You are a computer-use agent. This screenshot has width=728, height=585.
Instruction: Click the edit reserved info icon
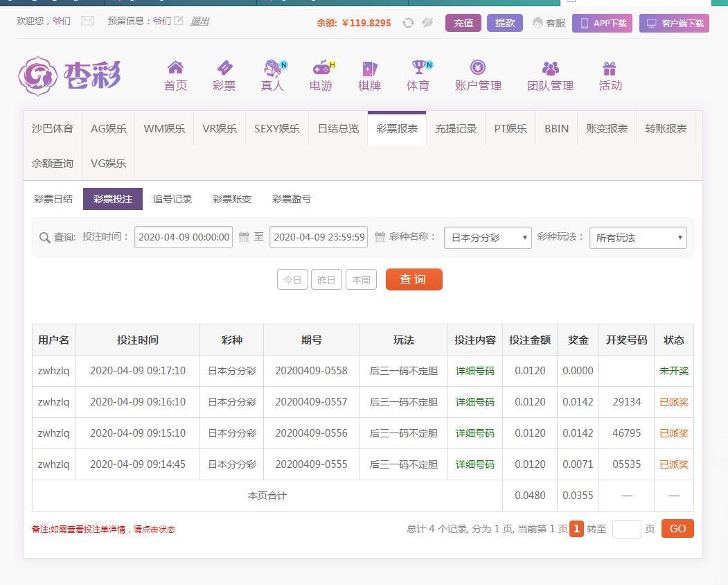179,21
